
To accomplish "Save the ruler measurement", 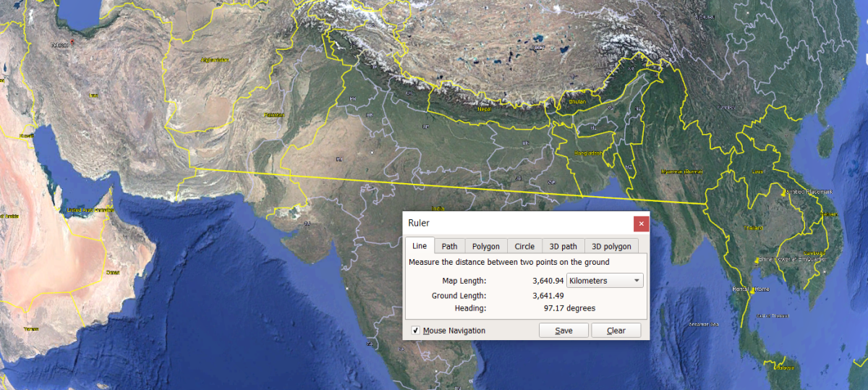I will [563, 331].
